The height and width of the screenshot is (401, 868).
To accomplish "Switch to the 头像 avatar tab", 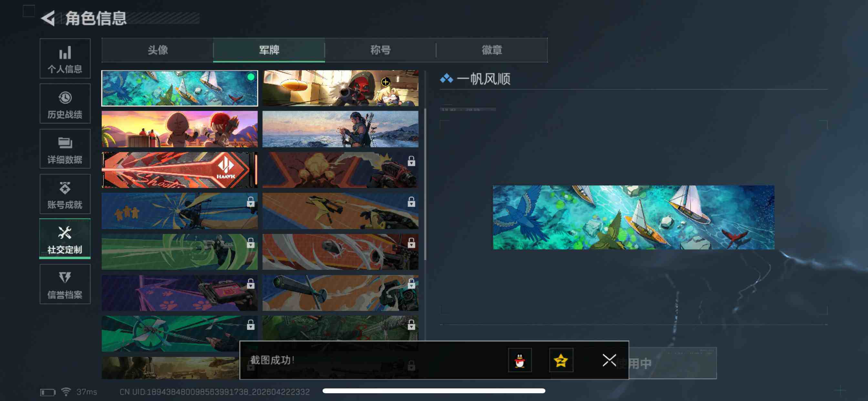I will click(157, 50).
